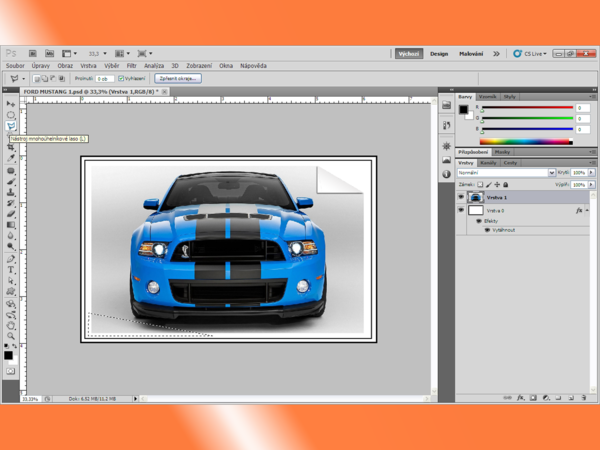Select the Crop tool
This screenshot has height=450, width=600.
pos(11,147)
